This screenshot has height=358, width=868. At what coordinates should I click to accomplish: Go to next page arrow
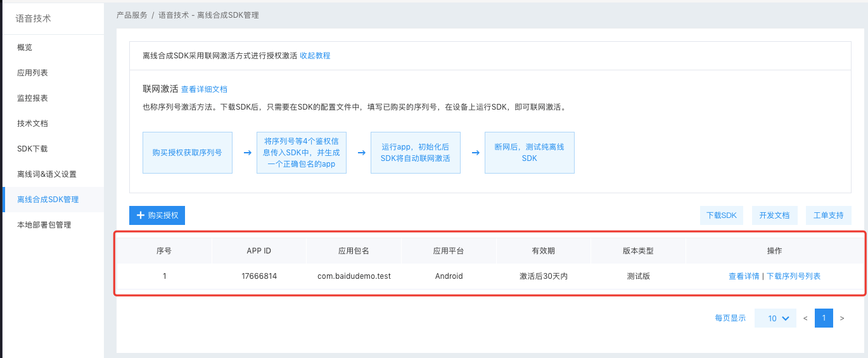(842, 318)
